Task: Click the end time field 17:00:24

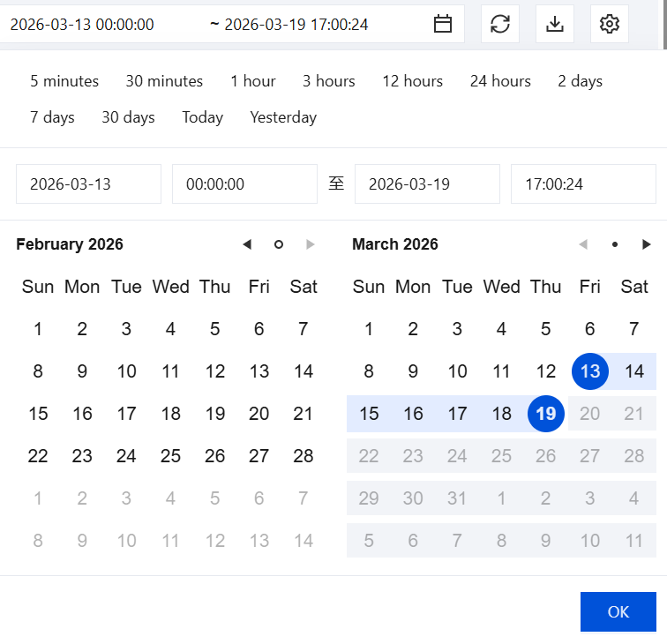Action: [x=583, y=184]
